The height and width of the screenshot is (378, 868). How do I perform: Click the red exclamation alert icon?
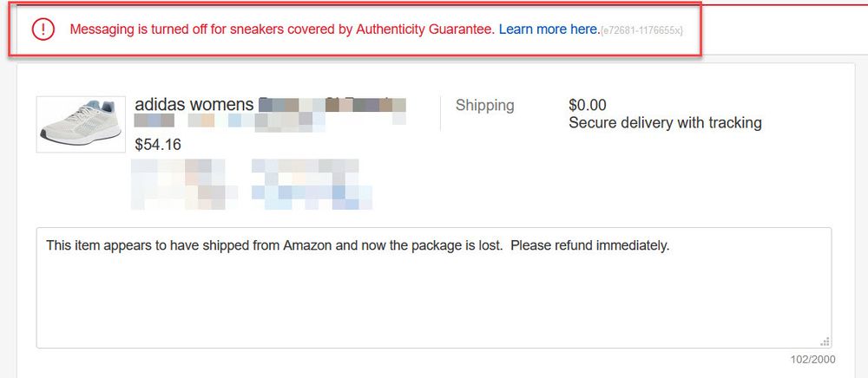(43, 29)
